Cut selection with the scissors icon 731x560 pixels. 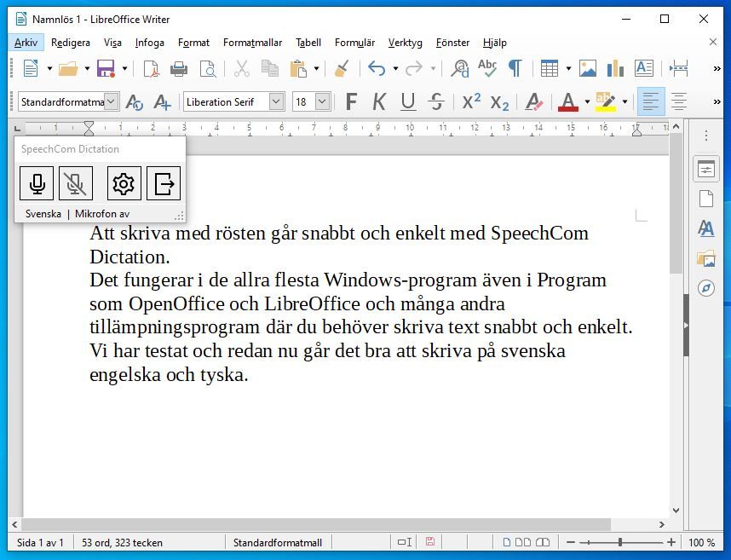241,69
